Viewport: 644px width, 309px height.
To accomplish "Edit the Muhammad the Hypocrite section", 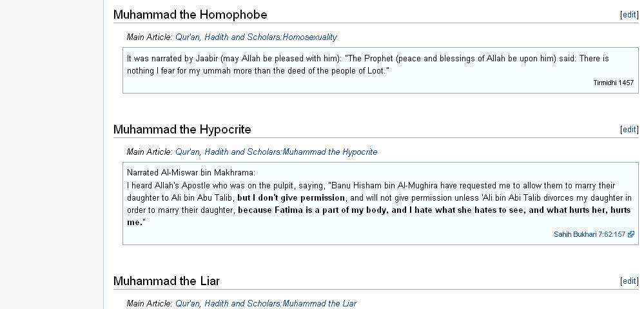I will coord(629,130).
